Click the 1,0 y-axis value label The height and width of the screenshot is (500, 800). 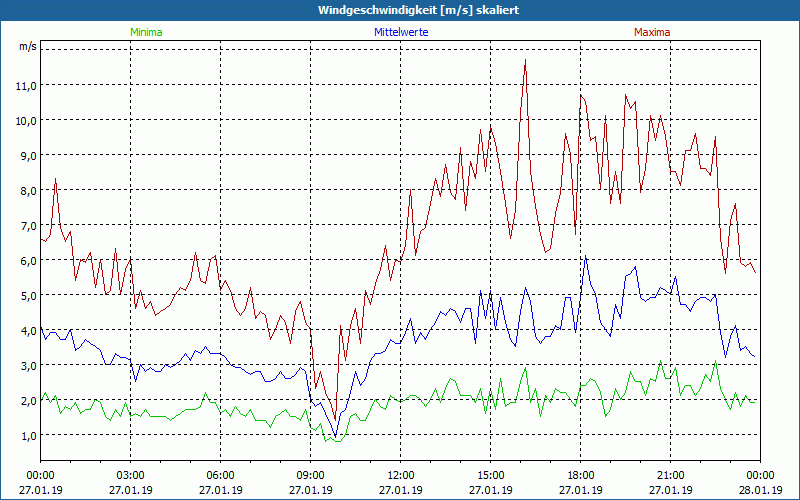pyautogui.click(x=26, y=435)
